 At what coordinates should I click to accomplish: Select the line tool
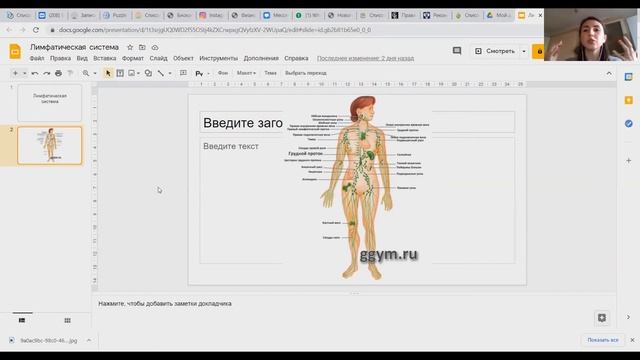tap(161, 73)
